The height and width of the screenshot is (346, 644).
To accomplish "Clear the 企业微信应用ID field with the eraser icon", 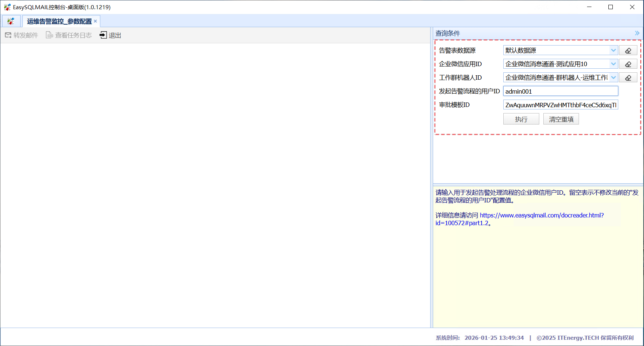I will click(628, 64).
